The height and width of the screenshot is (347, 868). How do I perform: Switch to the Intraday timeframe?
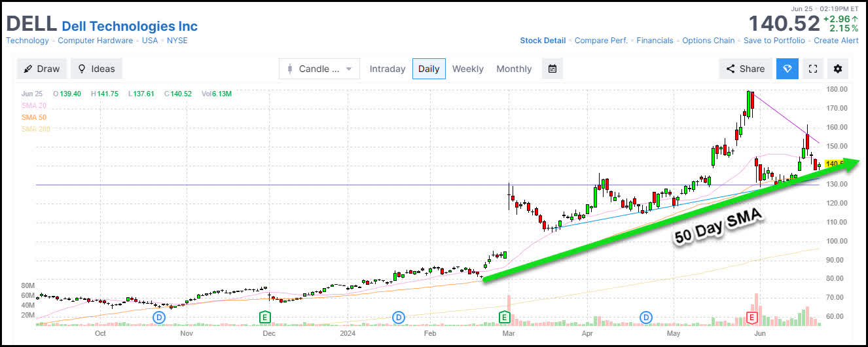point(388,69)
